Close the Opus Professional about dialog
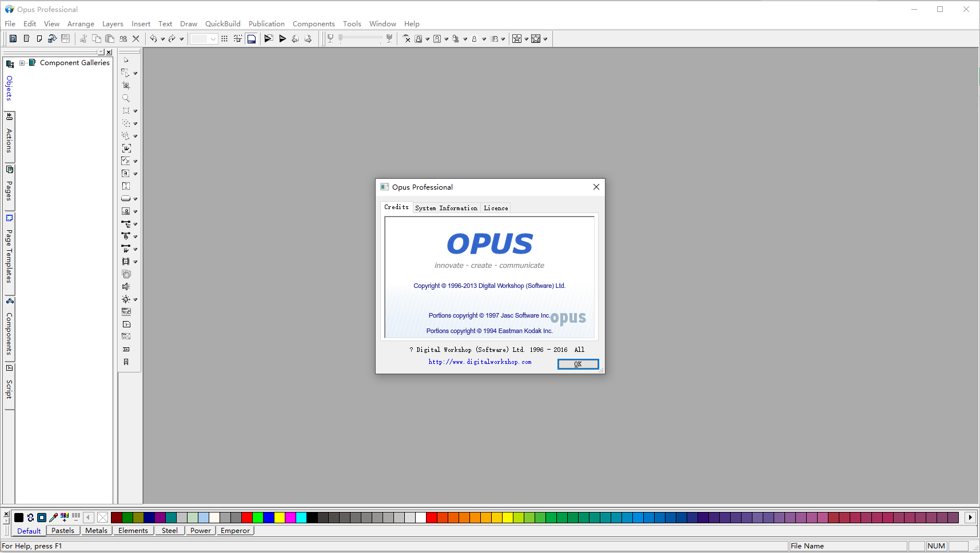980x553 pixels. 596,187
